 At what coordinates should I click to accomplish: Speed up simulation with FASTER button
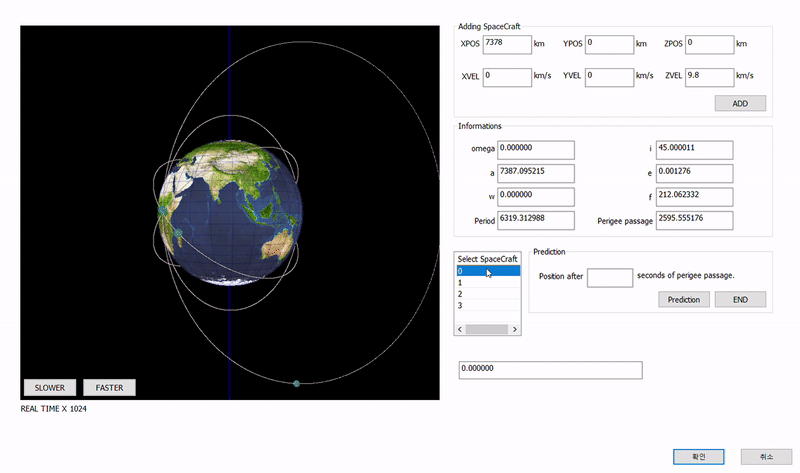pos(109,387)
